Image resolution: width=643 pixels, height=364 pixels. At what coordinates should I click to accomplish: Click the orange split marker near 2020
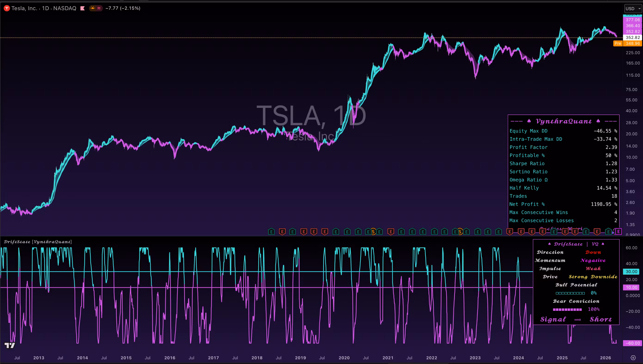coord(373,232)
